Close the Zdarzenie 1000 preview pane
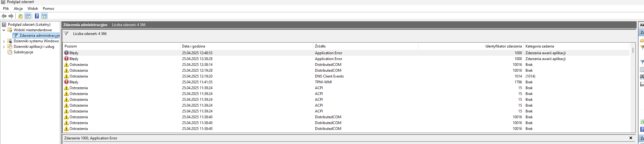The image size is (644, 144). point(631,138)
